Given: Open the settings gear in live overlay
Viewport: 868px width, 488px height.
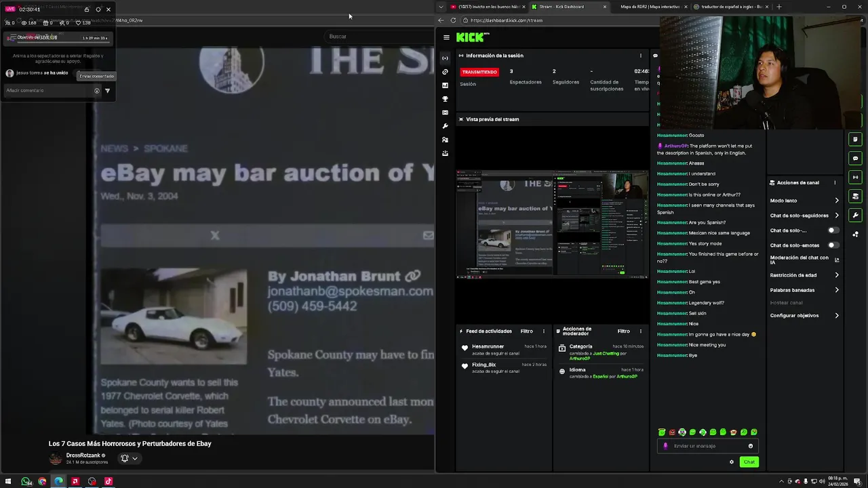Looking at the screenshot, I should 98,9.
